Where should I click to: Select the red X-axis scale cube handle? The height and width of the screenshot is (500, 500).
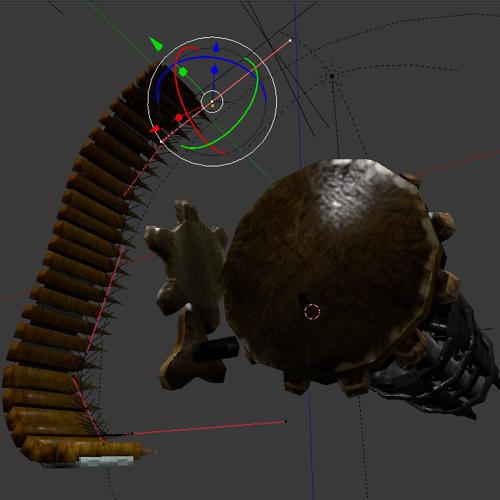coord(179,117)
